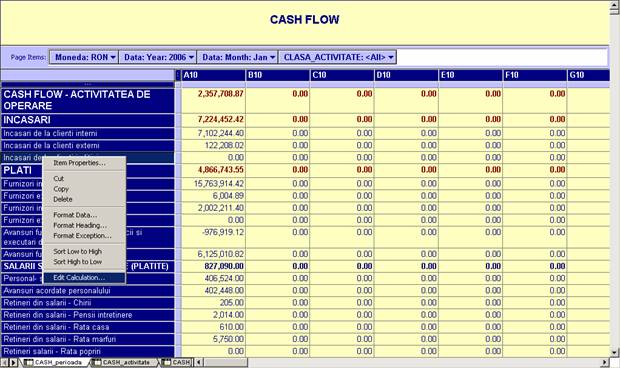Choose Delete in the context menu
The width and height of the screenshot is (620, 368).
pos(63,199)
